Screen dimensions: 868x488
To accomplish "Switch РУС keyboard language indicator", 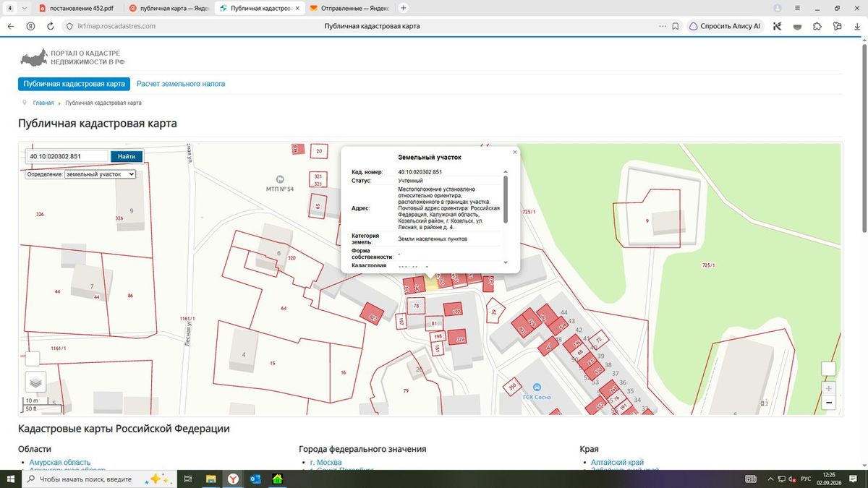I will tap(805, 479).
